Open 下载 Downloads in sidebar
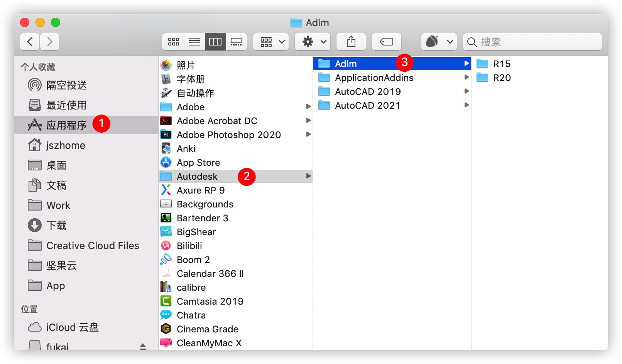 tap(86, 225)
